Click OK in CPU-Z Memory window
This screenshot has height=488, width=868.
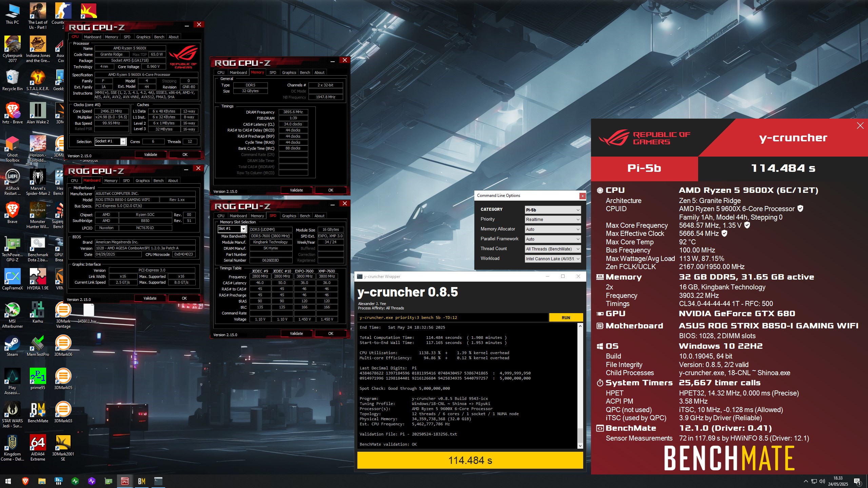[331, 190]
